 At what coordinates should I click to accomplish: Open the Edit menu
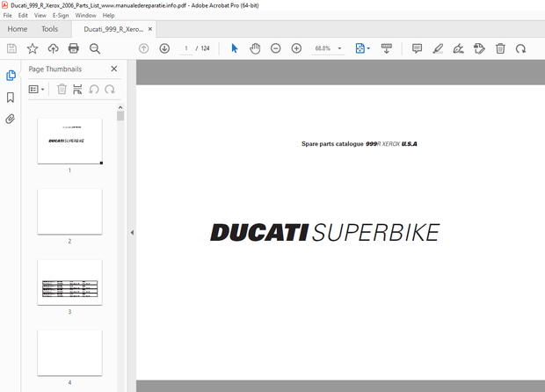[x=23, y=15]
